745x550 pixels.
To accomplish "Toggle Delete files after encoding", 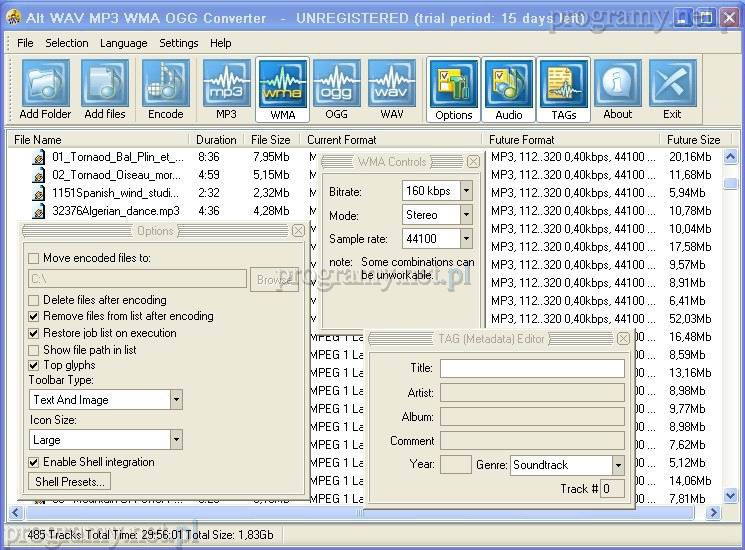I will tap(34, 300).
